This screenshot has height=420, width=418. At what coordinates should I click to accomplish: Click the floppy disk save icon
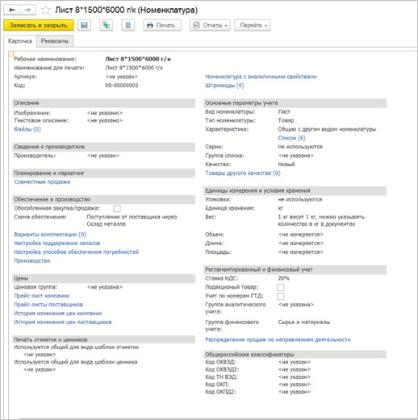click(x=84, y=25)
